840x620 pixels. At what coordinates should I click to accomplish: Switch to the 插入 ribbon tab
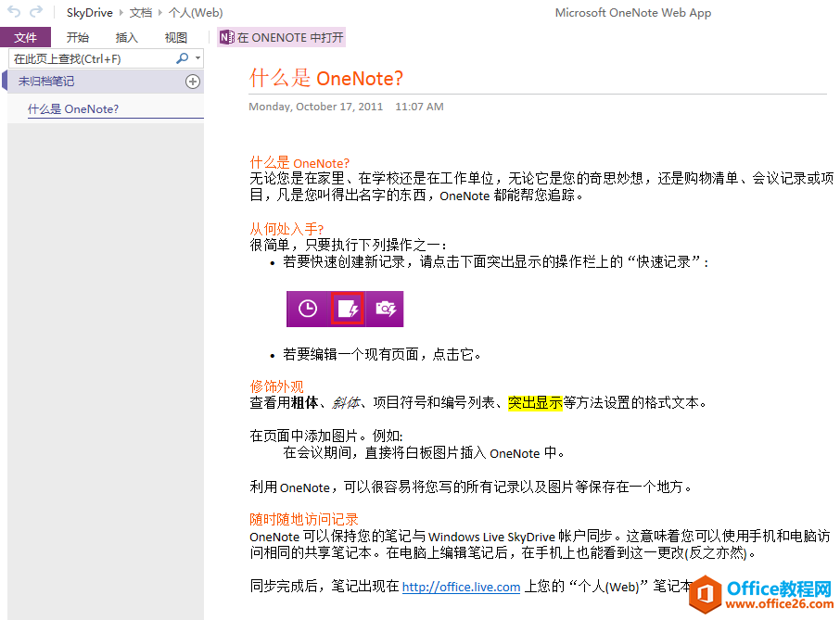(x=126, y=37)
